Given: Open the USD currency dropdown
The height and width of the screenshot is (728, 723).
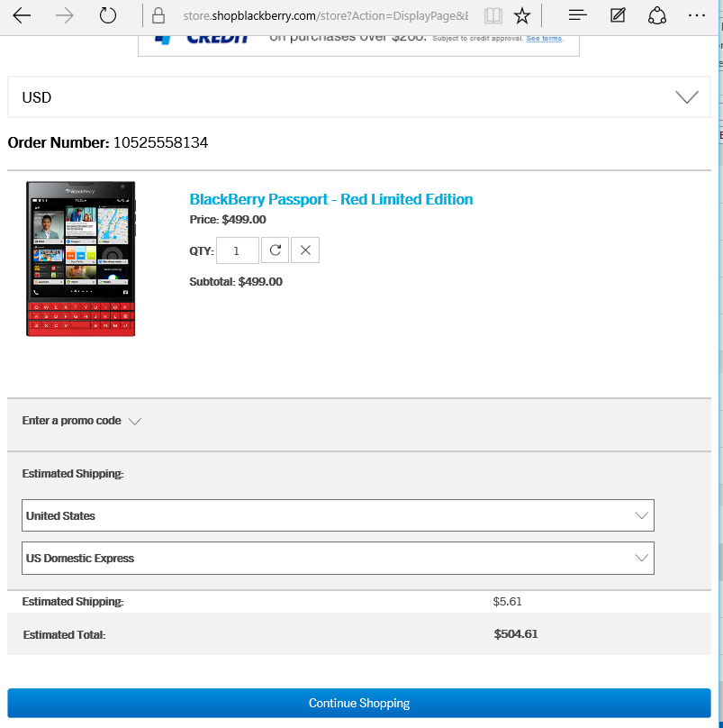Looking at the screenshot, I should [358, 97].
